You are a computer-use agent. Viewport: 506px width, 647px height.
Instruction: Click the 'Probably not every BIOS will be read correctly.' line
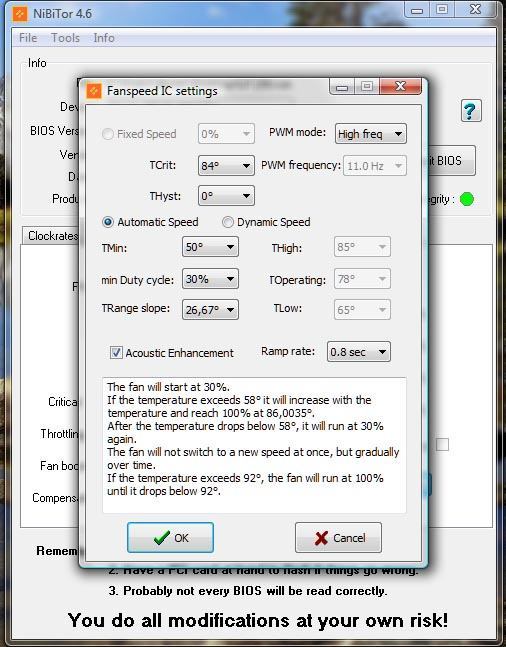[248, 590]
